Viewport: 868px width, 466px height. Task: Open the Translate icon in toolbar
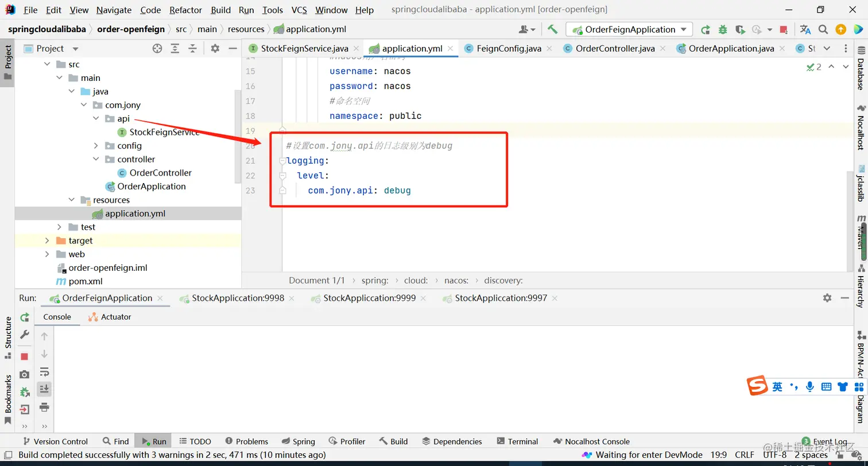tap(805, 29)
